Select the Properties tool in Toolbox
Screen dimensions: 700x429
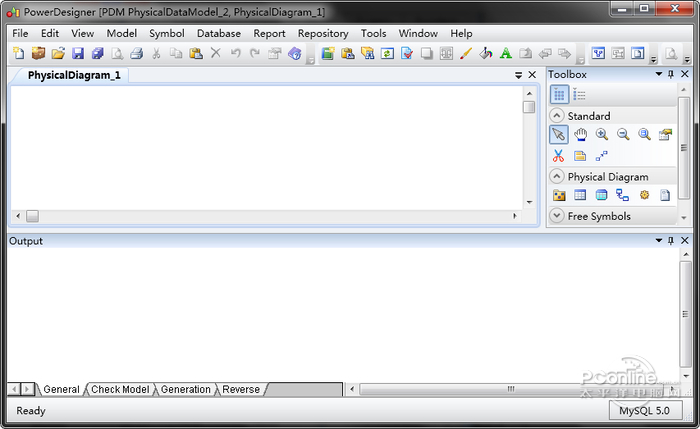(665, 134)
